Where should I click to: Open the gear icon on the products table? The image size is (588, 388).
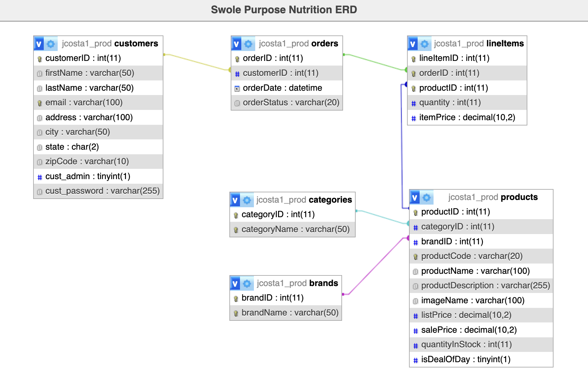tap(427, 197)
